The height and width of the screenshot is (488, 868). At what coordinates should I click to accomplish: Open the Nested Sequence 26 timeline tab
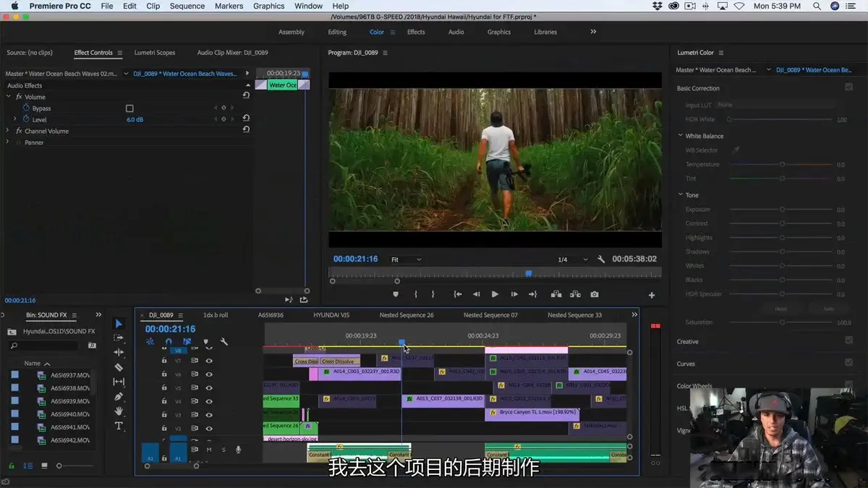[407, 315]
